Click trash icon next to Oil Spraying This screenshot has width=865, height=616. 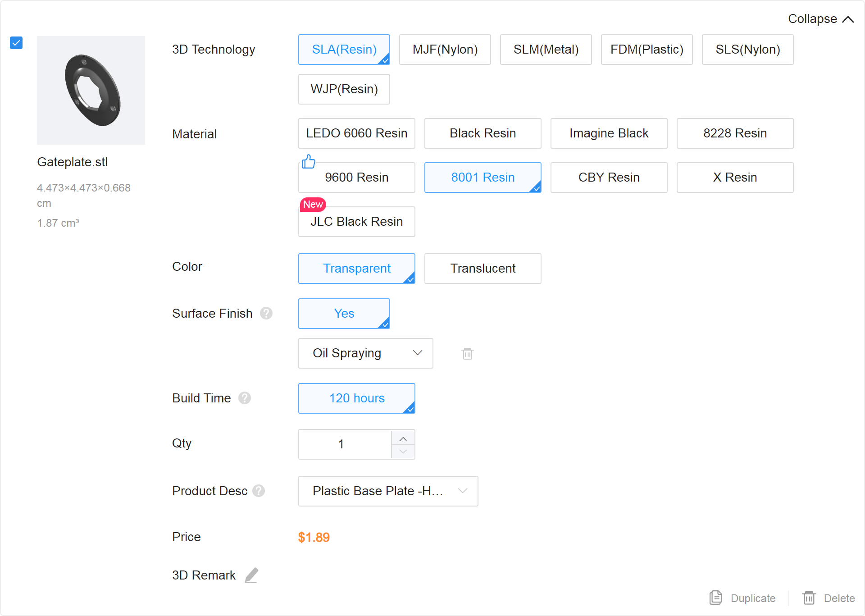point(468,354)
